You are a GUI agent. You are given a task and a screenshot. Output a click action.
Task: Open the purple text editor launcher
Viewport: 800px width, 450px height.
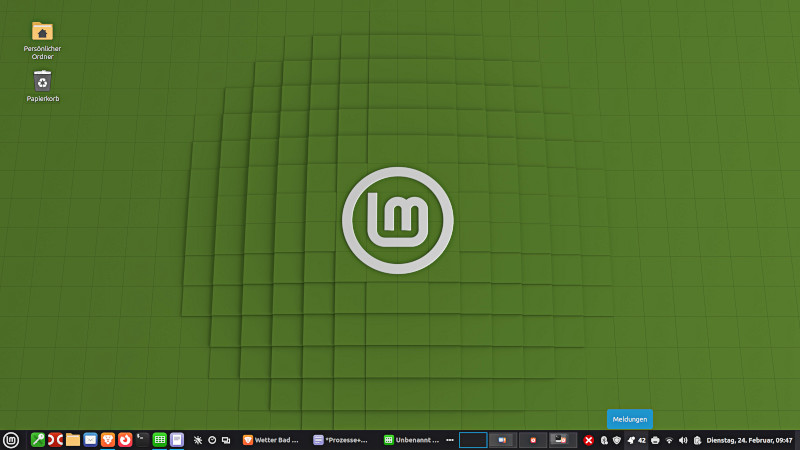point(177,440)
